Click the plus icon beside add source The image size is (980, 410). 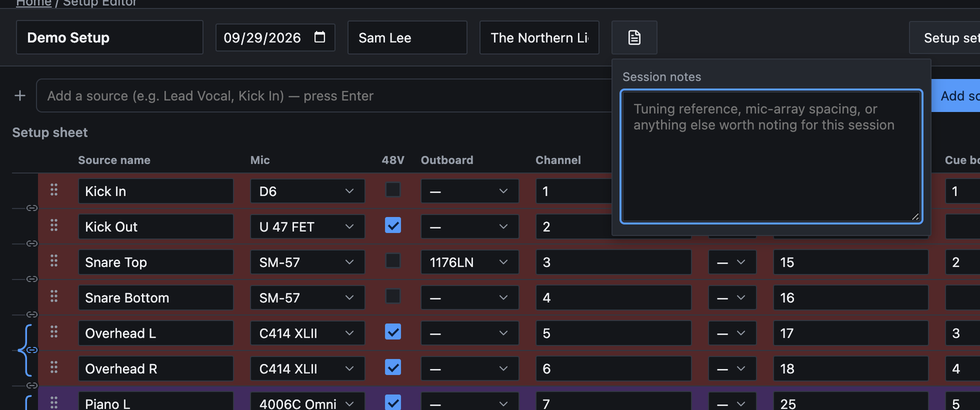[20, 96]
